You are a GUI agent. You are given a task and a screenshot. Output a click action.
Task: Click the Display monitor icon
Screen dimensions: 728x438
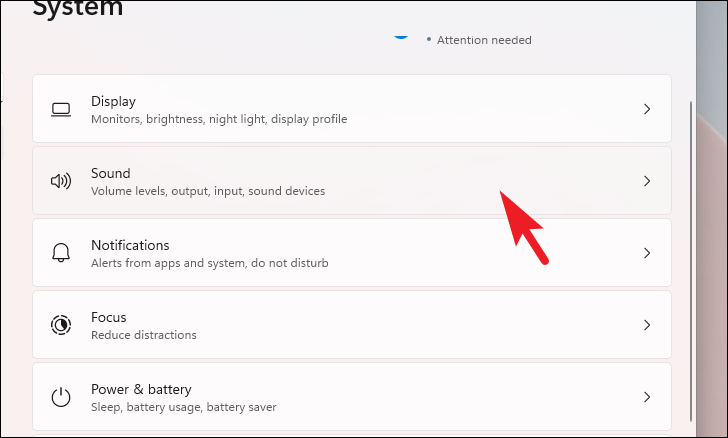[61, 109]
